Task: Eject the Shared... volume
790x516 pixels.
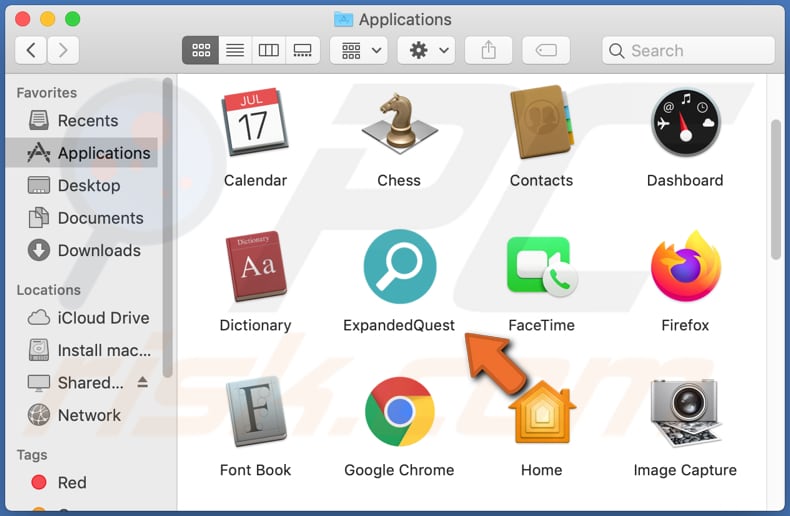Action: tap(143, 382)
